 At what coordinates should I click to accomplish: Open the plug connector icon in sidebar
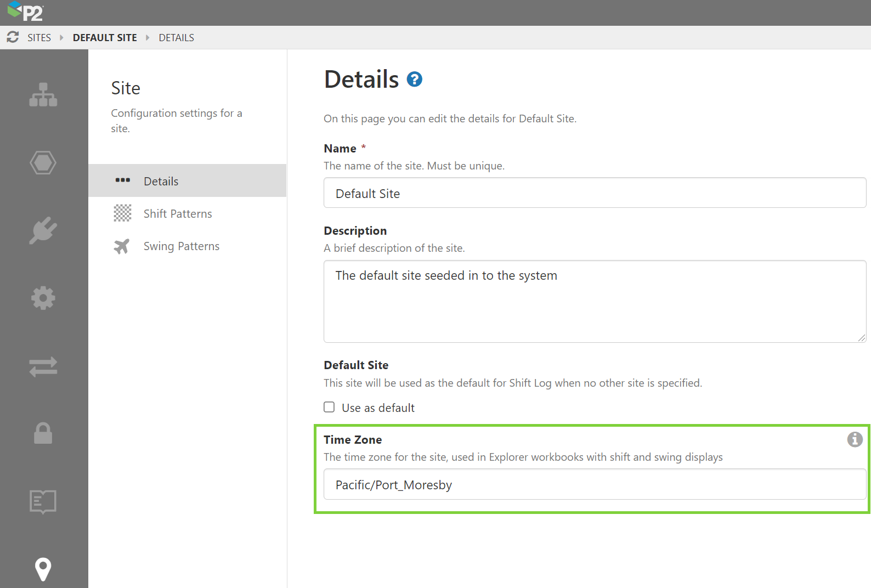(x=43, y=230)
